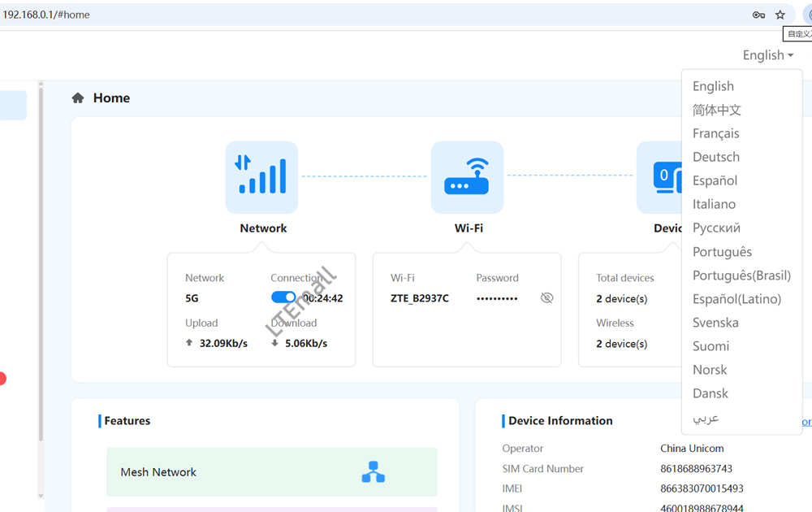
Task: Select Svenska in the language list
Action: (x=715, y=323)
